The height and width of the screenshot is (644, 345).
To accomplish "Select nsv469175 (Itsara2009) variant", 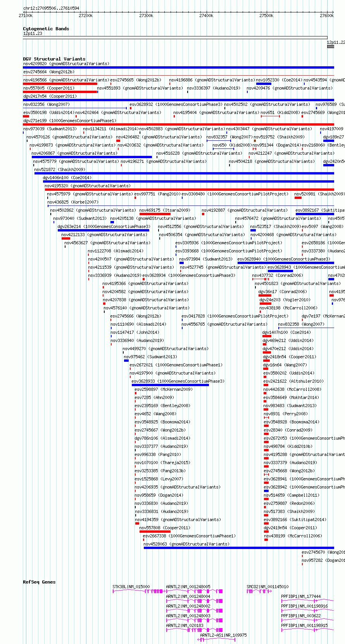I will click(165, 210).
